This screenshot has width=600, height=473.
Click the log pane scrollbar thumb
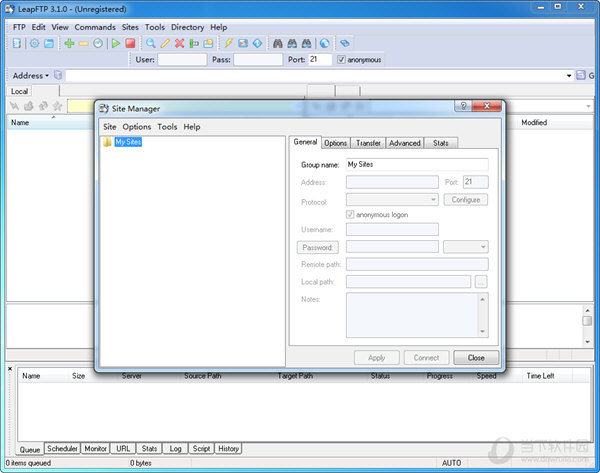587,321
